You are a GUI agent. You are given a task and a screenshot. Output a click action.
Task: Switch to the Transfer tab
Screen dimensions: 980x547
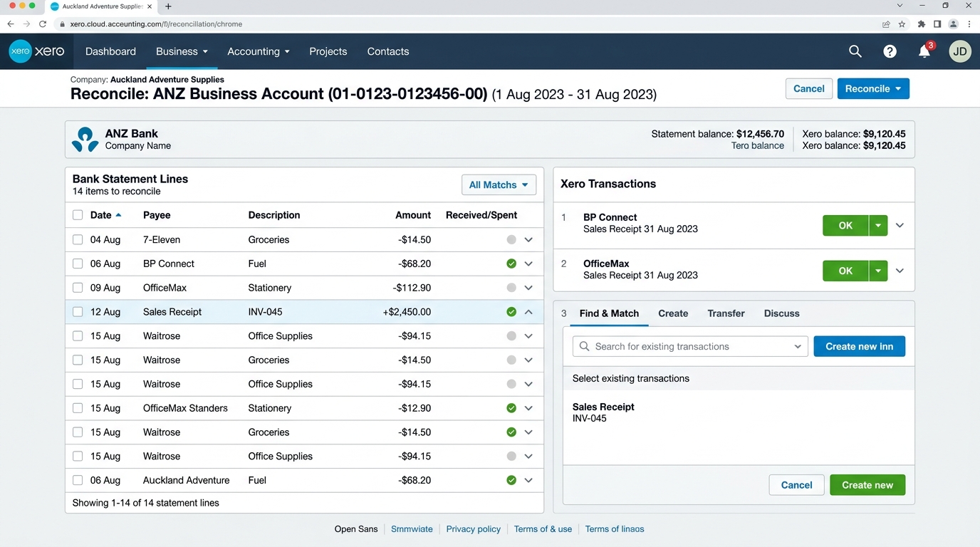coord(726,313)
